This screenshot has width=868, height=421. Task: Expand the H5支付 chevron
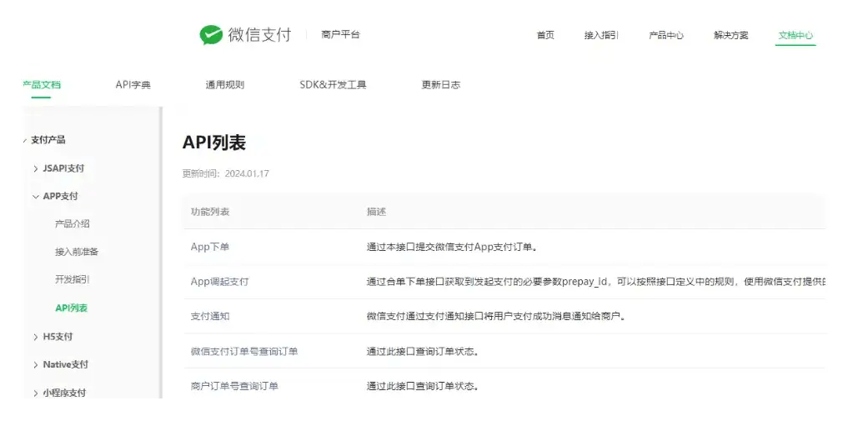[x=36, y=336]
